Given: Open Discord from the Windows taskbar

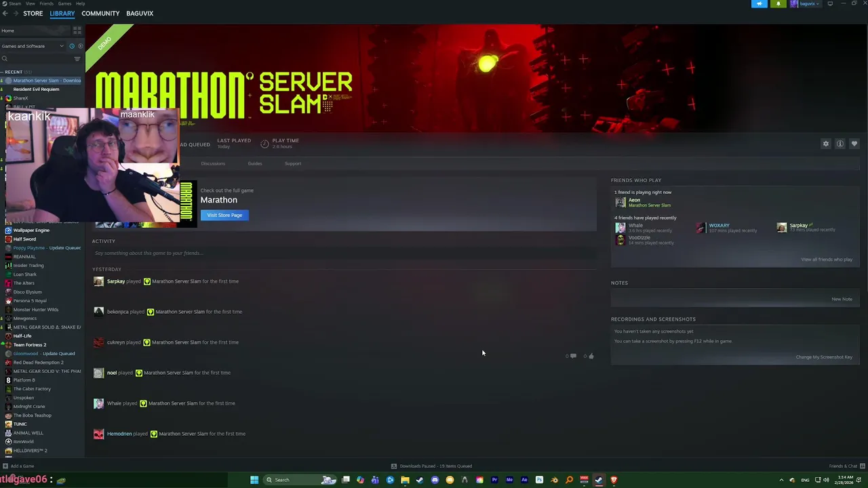Looking at the screenshot, I should 435,480.
